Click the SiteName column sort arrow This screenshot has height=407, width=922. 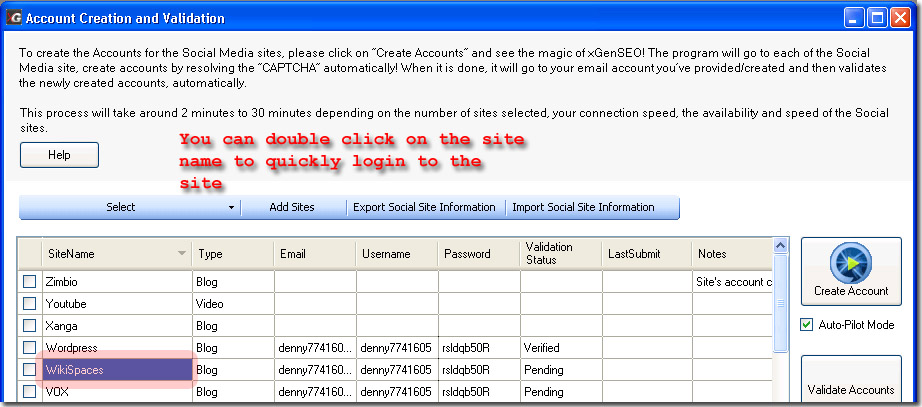click(x=181, y=254)
